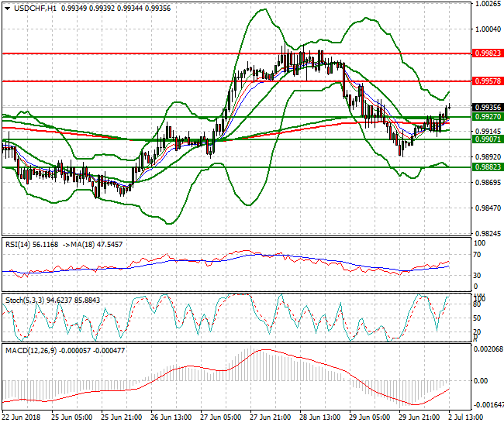Click the OHLC values 0.99349 0.99392 in header

(88, 9)
